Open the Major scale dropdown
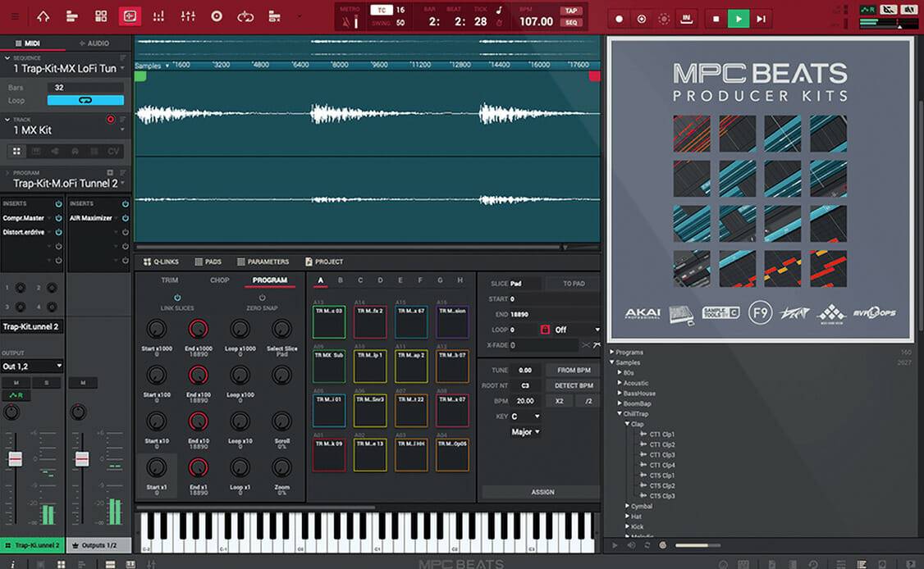This screenshot has width=924, height=569. [x=525, y=432]
